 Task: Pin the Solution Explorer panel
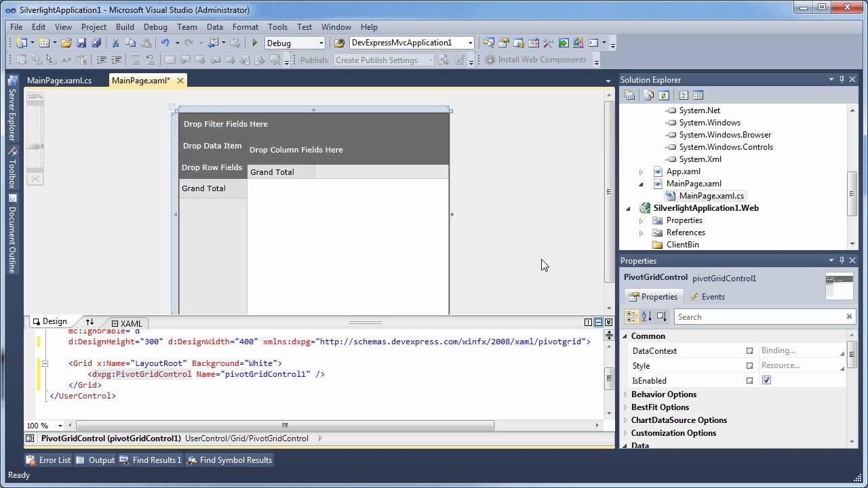coord(842,79)
